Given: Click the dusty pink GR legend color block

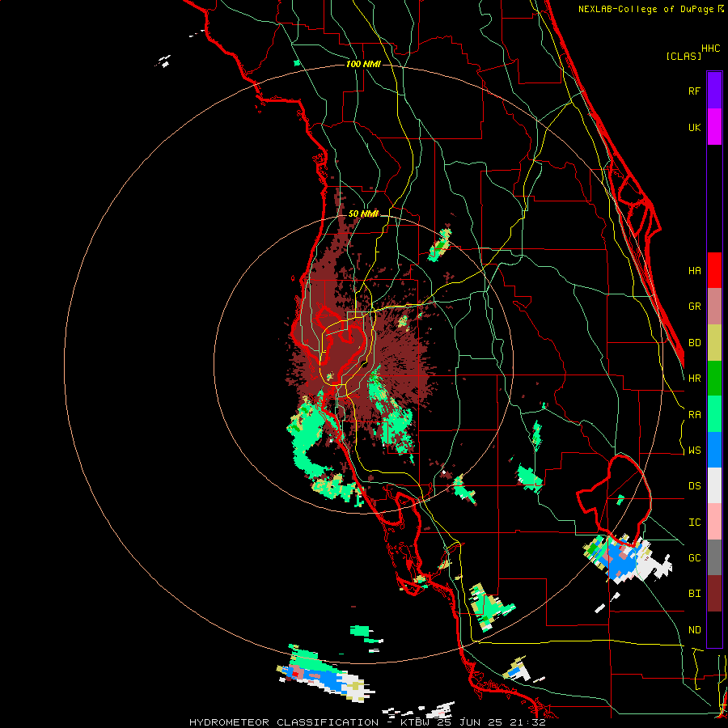Looking at the screenshot, I should 714,307.
